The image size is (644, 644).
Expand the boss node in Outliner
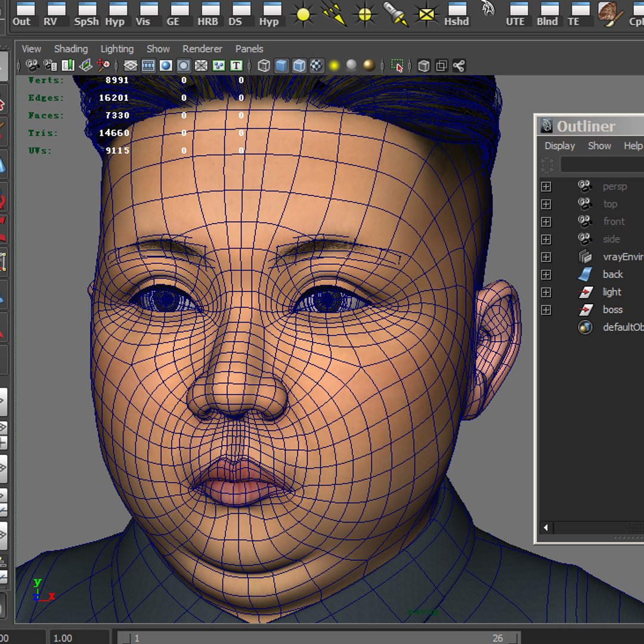546,310
